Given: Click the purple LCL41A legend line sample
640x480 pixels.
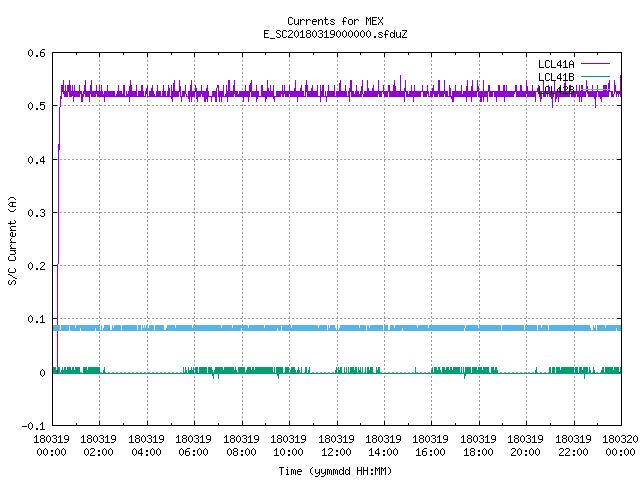Looking at the screenshot, I should (595, 64).
